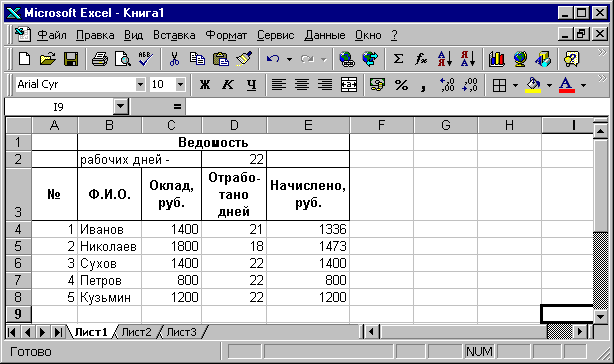This screenshot has height=364, width=614.
Task: Apply currency style icon
Action: click(x=377, y=85)
